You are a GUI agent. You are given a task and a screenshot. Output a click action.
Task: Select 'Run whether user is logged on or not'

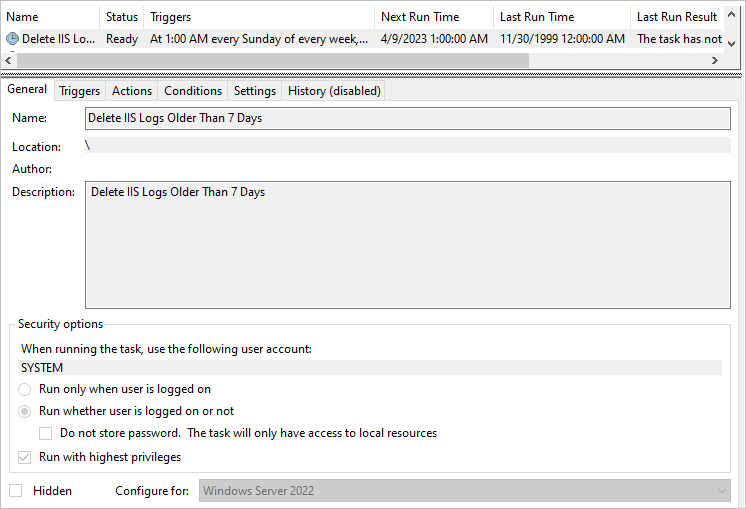pos(25,411)
